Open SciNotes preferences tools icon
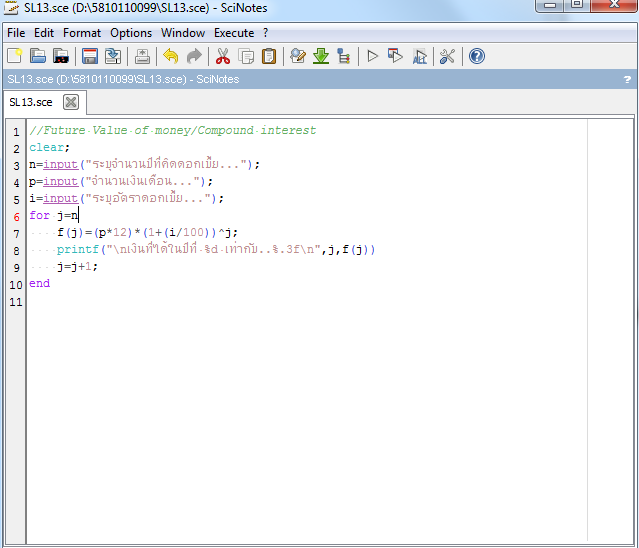Screen dimensions: 639x548 [x=447, y=56]
